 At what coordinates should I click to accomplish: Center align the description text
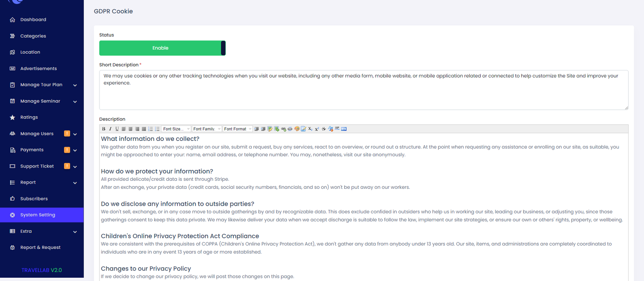[130, 129]
